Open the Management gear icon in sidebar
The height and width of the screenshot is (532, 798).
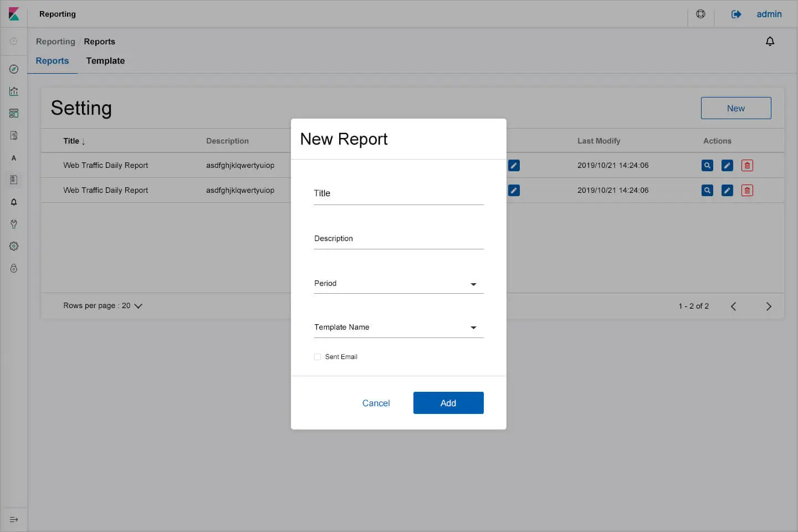coord(14,246)
